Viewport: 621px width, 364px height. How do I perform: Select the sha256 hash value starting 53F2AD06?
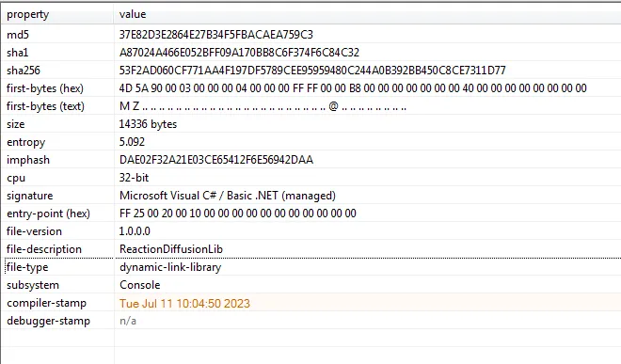pos(312,71)
